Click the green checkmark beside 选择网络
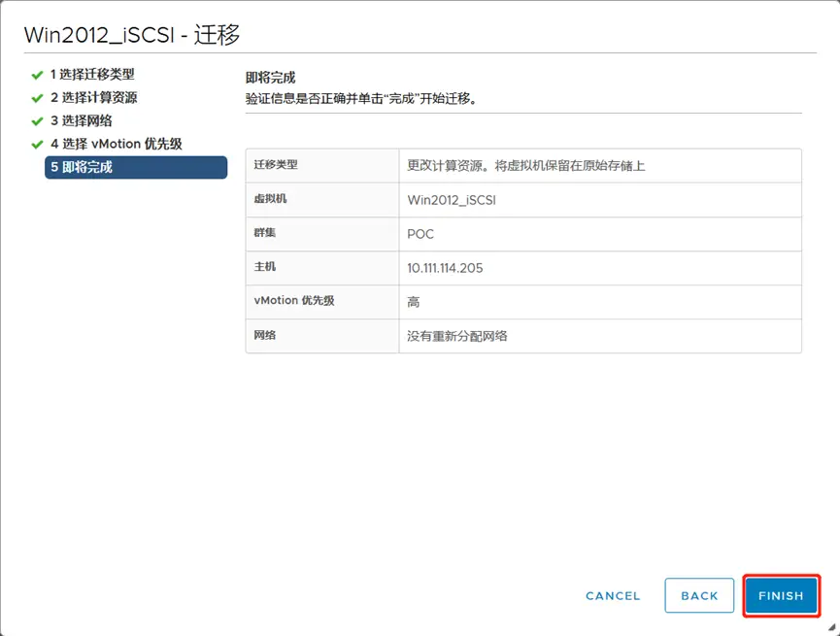 click(x=37, y=121)
